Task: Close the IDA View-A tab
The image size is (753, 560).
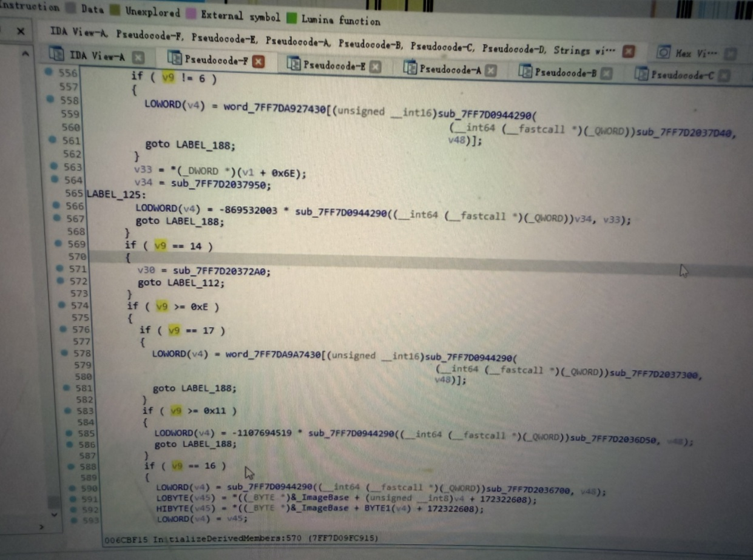Action: (x=138, y=58)
